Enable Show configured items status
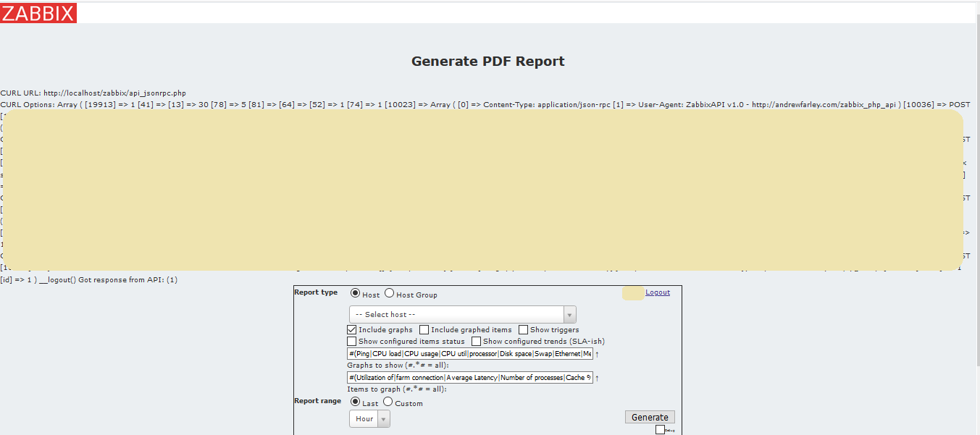 tap(351, 341)
